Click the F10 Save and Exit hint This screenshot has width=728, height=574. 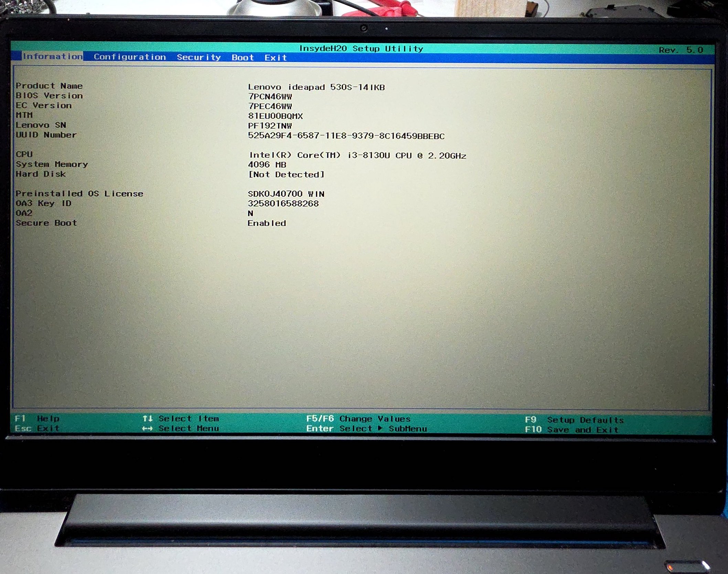point(572,429)
